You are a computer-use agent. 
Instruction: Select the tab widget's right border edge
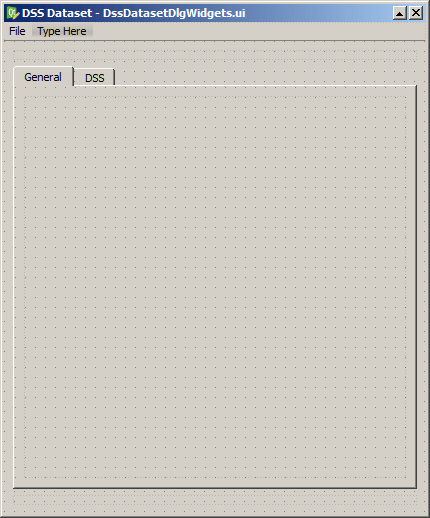click(416, 287)
